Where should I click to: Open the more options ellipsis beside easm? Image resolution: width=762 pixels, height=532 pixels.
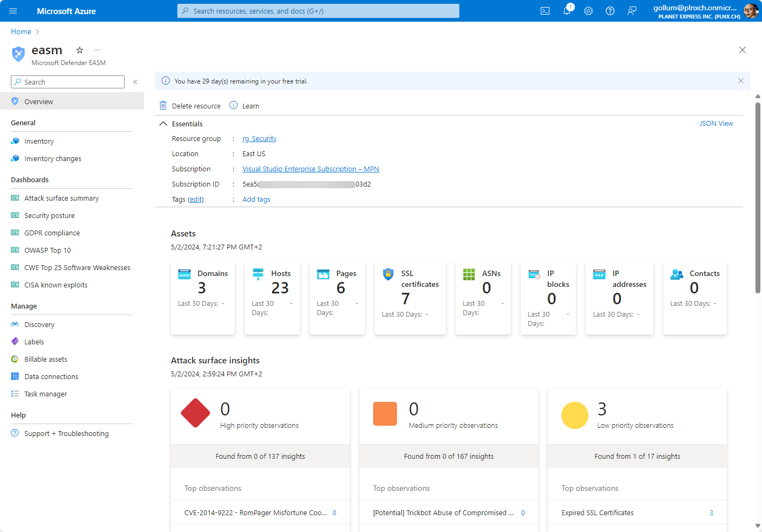click(x=97, y=50)
